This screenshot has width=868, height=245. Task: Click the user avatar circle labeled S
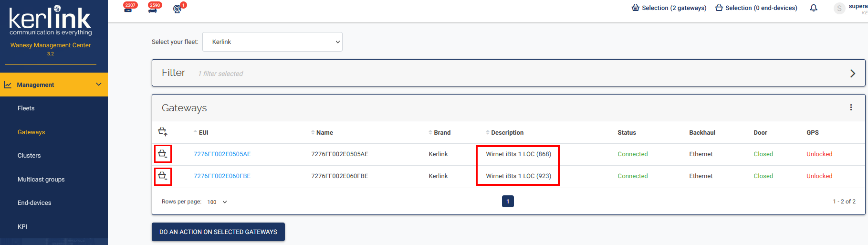click(839, 8)
